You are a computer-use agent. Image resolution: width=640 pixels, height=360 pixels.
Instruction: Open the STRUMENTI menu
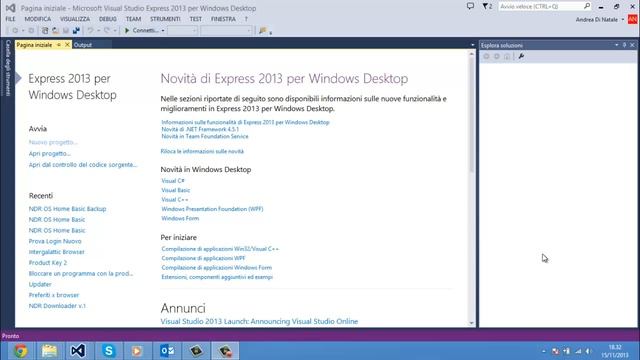[165, 19]
